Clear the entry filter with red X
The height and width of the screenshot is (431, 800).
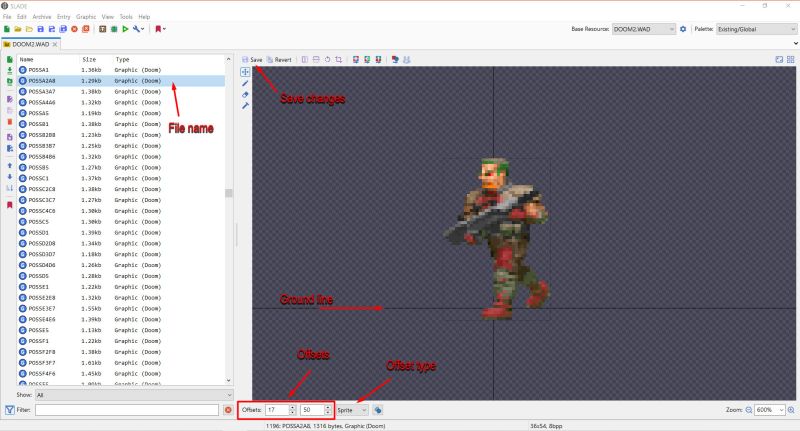(x=228, y=410)
